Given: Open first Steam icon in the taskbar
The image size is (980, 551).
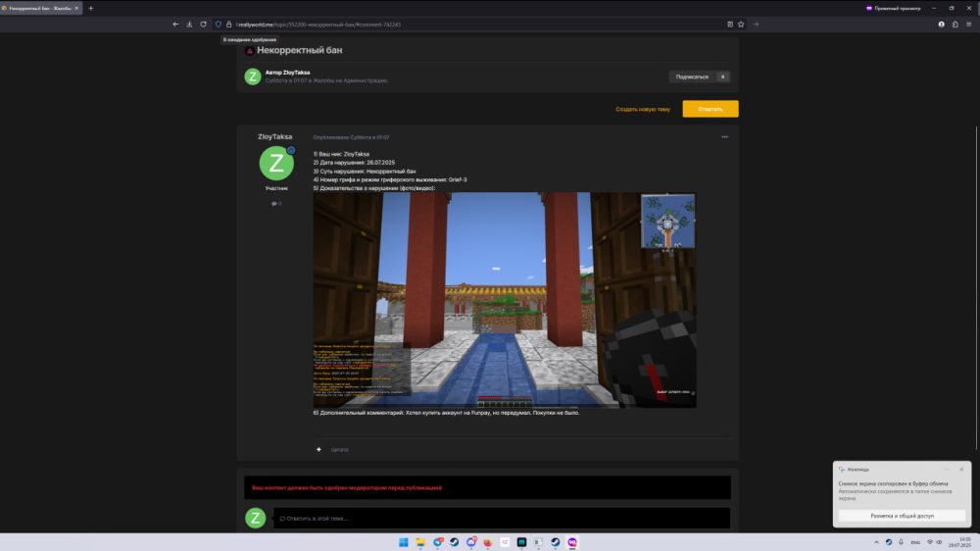Looking at the screenshot, I should 455,542.
